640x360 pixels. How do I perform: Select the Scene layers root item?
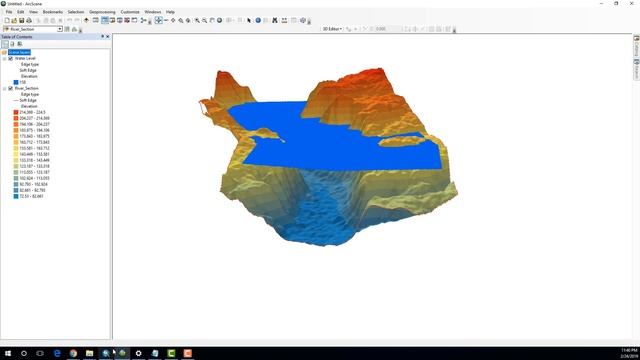click(x=19, y=52)
